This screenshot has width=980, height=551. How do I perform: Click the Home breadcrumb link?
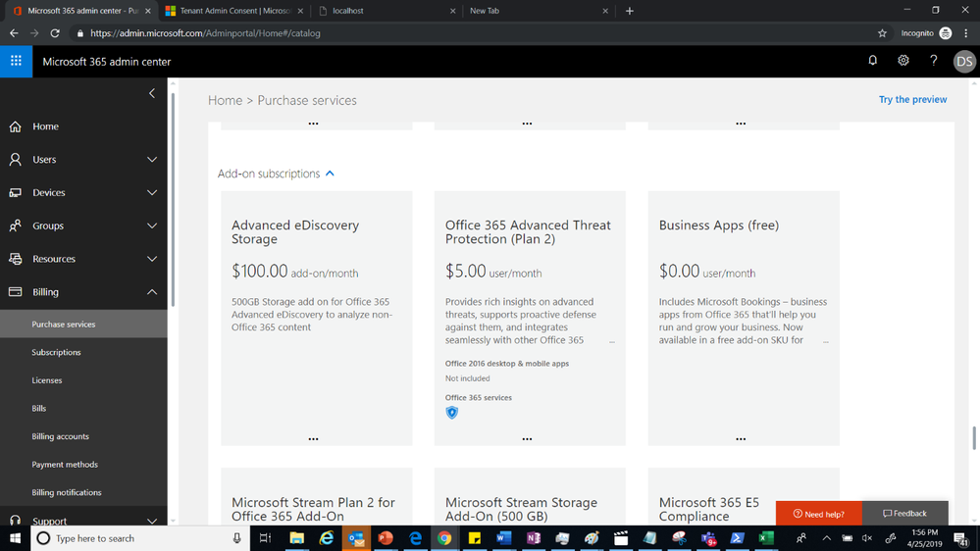tap(225, 101)
